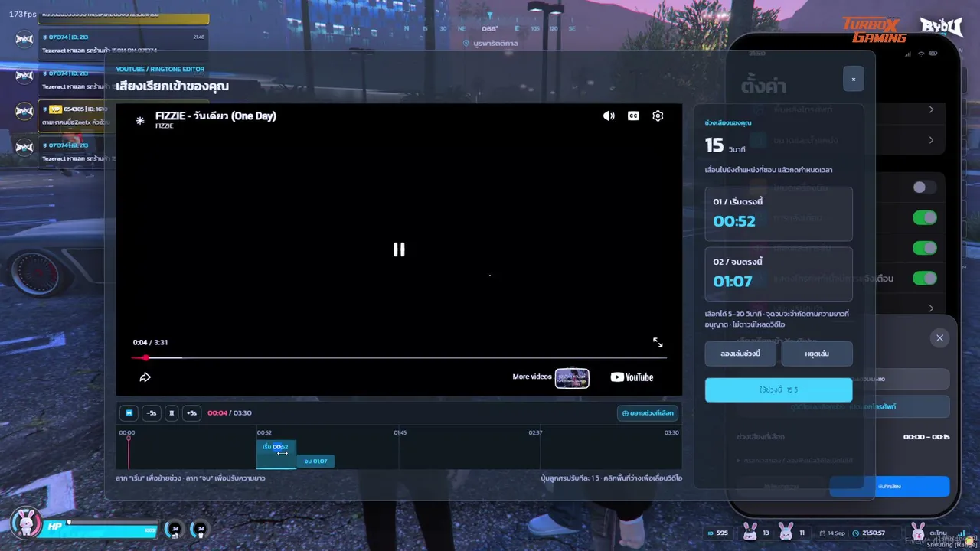This screenshot has height=551, width=980.
Task: Click the red playhead on the timeline
Action: (x=128, y=452)
